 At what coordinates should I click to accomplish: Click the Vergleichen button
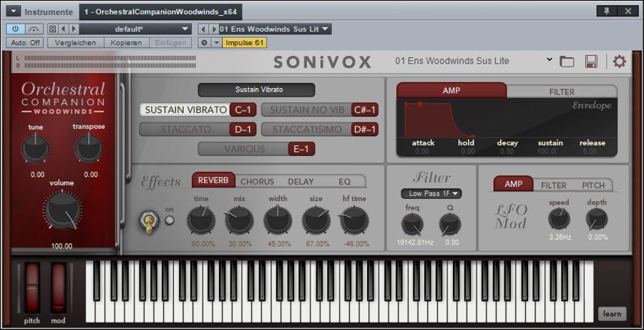(76, 43)
